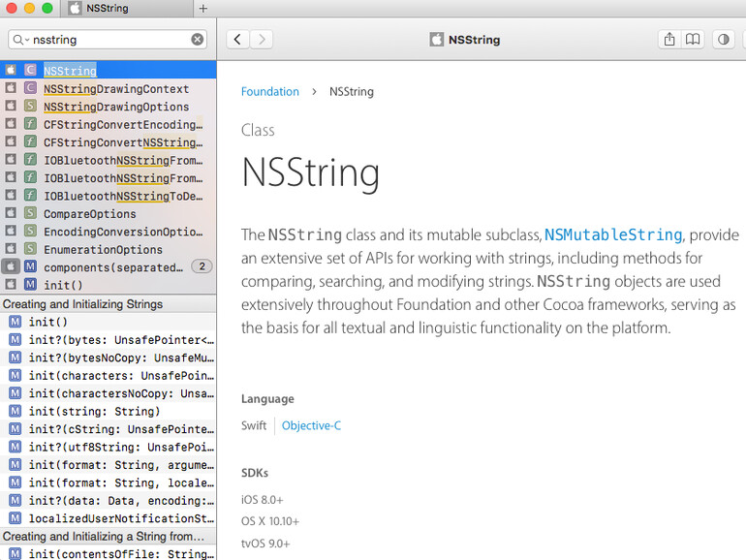The image size is (746, 560).
Task: Click the S icon beside CompareOptions
Action: point(30,213)
